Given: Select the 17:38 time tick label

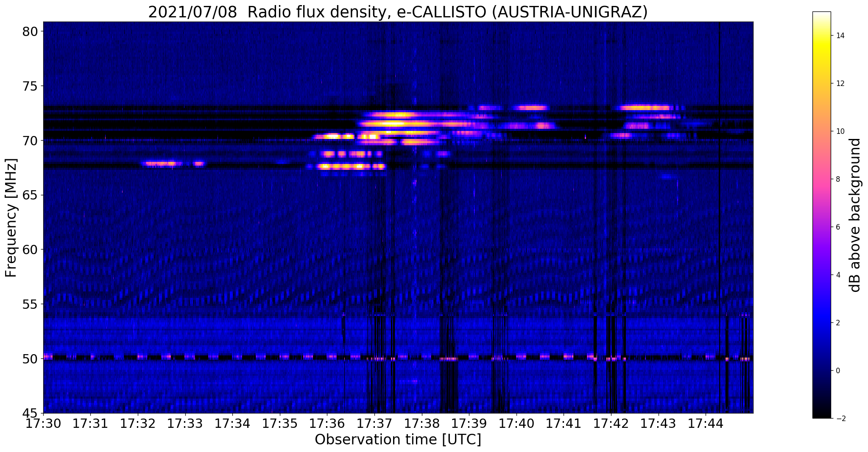Looking at the screenshot, I should click(422, 423).
